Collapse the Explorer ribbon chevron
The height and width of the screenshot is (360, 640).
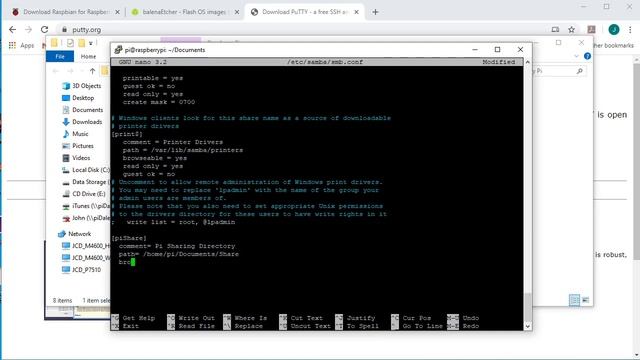pos(576,56)
